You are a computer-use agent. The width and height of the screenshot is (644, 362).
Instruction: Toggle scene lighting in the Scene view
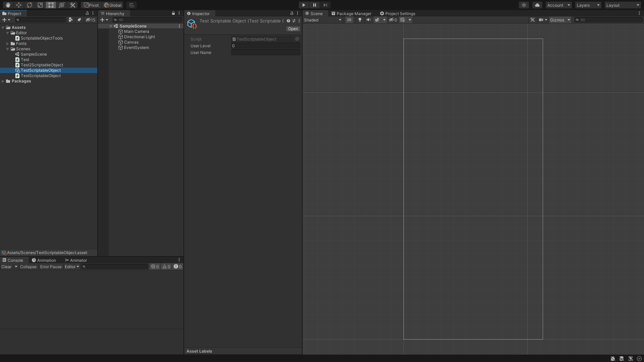point(359,20)
